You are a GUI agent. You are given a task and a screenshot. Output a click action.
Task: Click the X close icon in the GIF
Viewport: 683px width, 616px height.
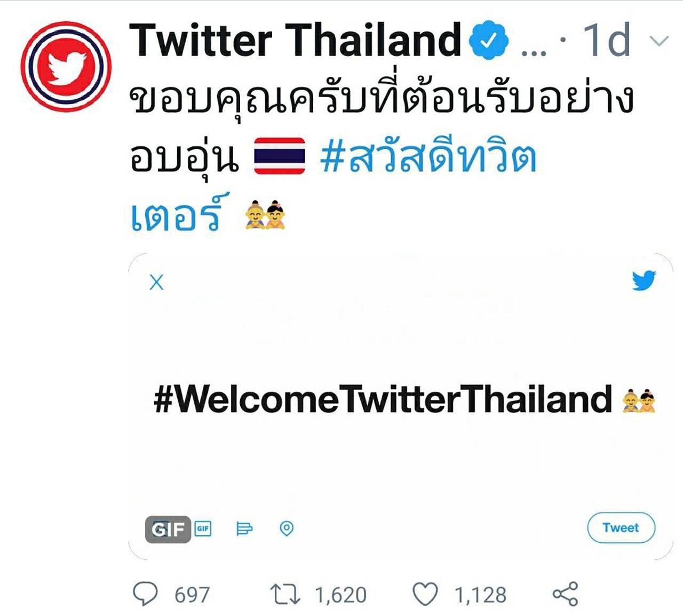coord(156,282)
